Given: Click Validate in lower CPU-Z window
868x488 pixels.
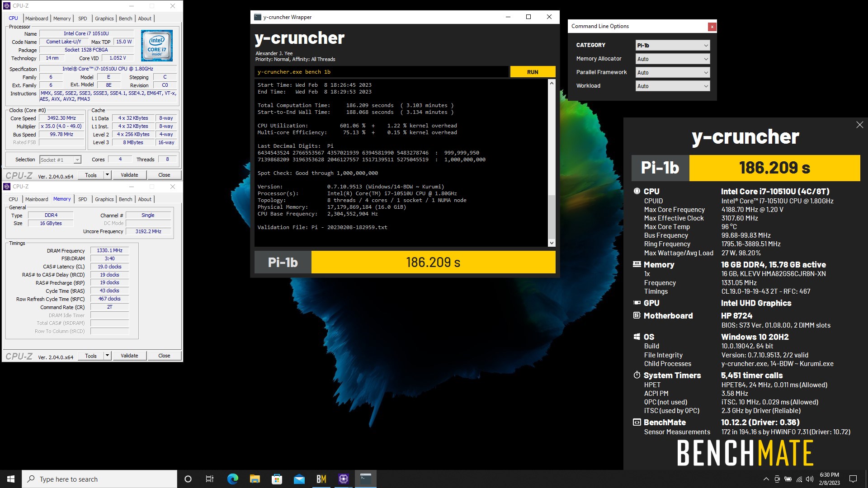Looking at the screenshot, I should pyautogui.click(x=129, y=356).
